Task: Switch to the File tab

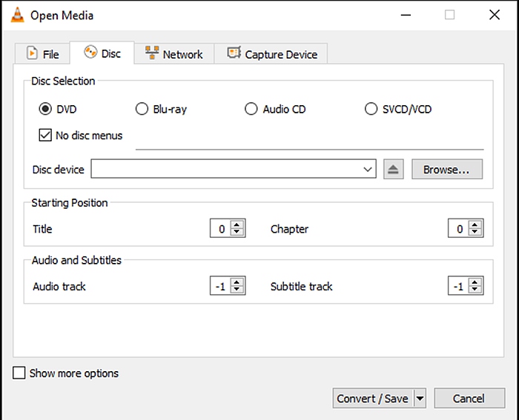Action: (42, 54)
